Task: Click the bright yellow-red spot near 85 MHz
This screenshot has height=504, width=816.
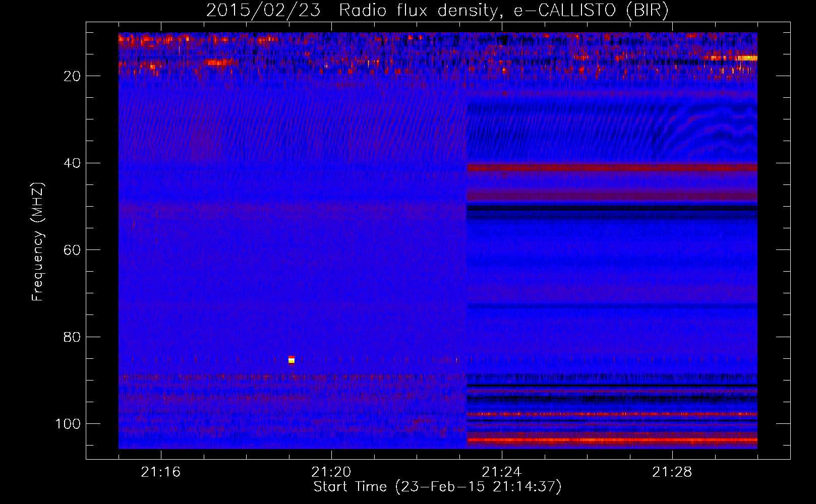Action: [x=291, y=359]
